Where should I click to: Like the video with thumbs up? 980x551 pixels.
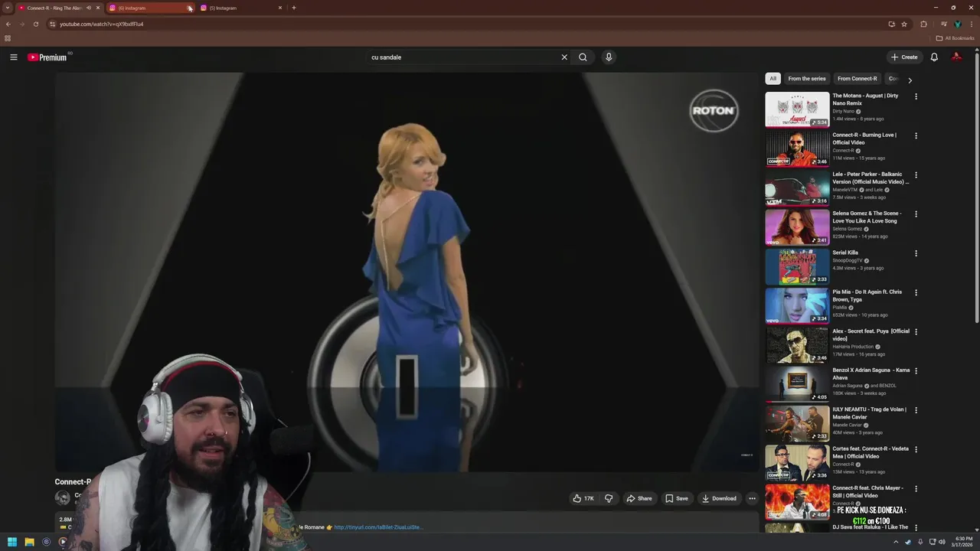(x=583, y=498)
